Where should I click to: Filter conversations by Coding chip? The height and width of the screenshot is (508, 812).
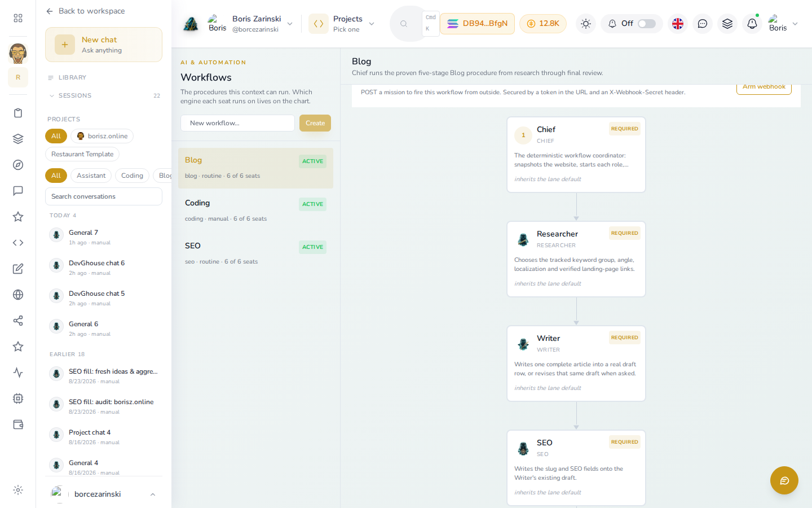132,176
